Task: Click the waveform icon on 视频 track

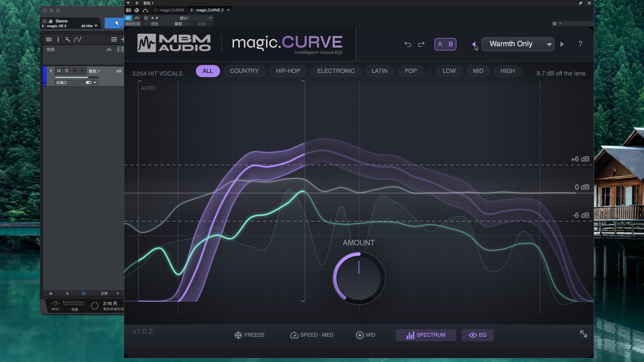Action: (109, 49)
